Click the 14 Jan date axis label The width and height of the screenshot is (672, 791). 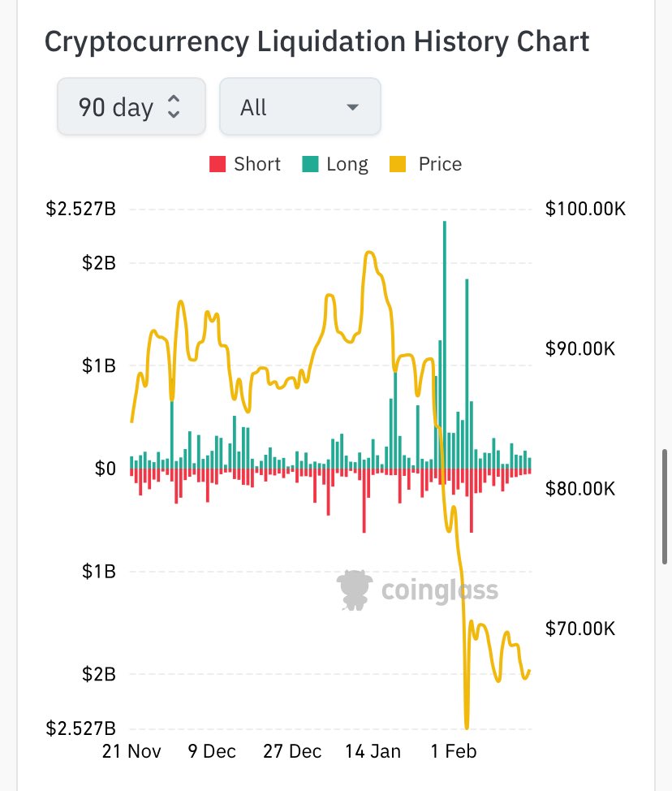[x=374, y=750]
